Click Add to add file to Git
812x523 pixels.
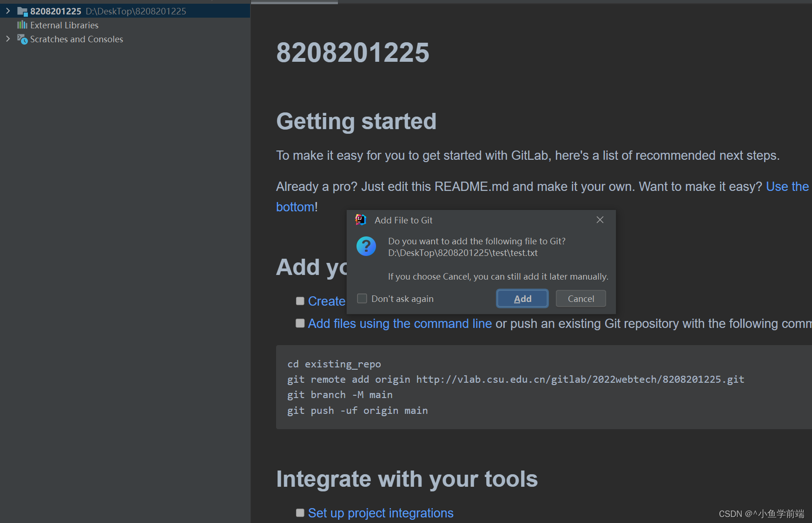click(522, 299)
